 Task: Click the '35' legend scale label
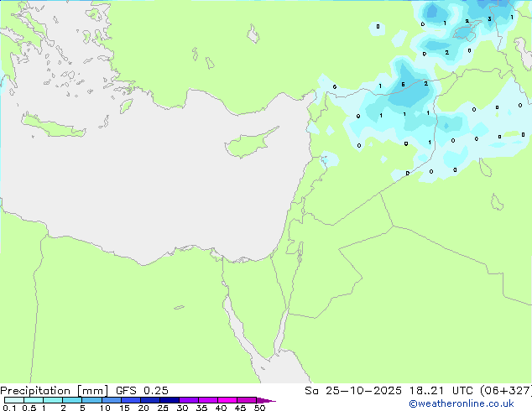(201, 408)
